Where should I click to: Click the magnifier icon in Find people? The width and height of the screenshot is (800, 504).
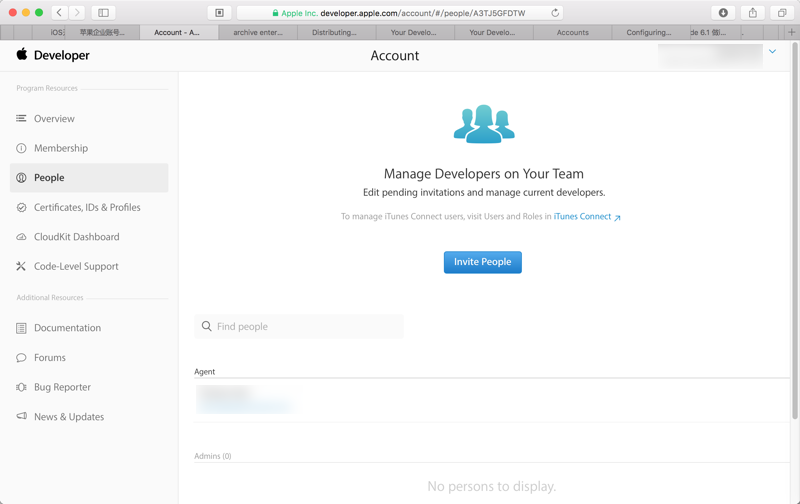[x=206, y=326]
